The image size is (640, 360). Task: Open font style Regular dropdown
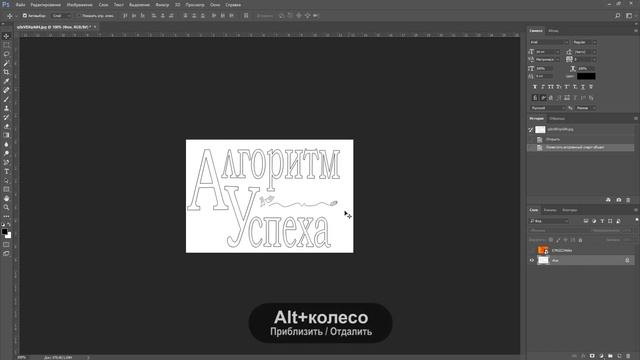tap(584, 42)
